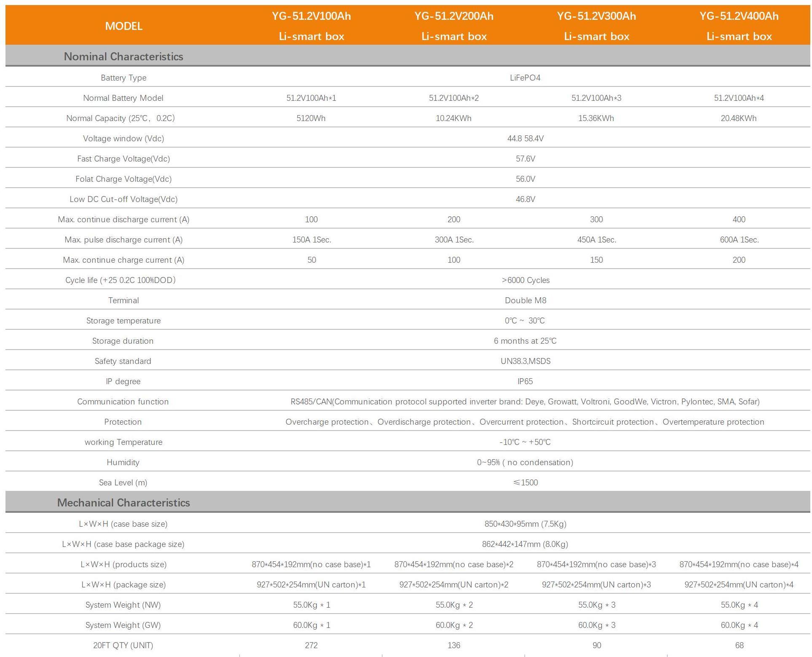
Task: Click the 56.0V float charge value
Action: [525, 179]
